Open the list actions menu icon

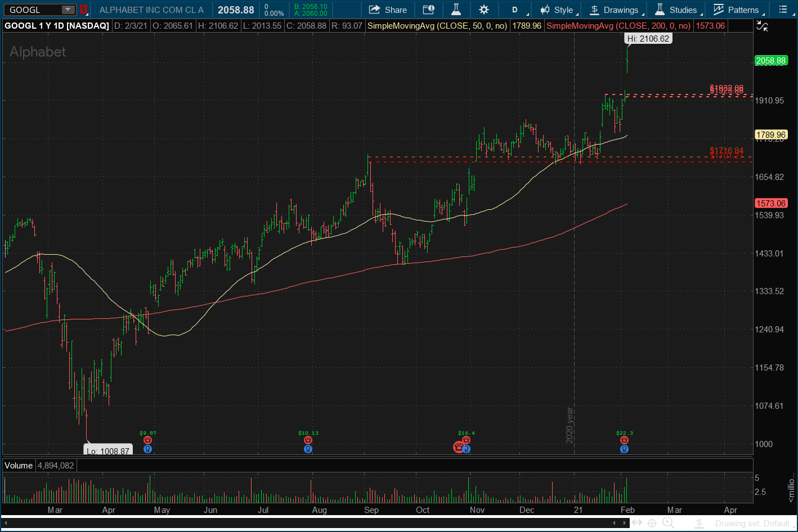[783, 10]
